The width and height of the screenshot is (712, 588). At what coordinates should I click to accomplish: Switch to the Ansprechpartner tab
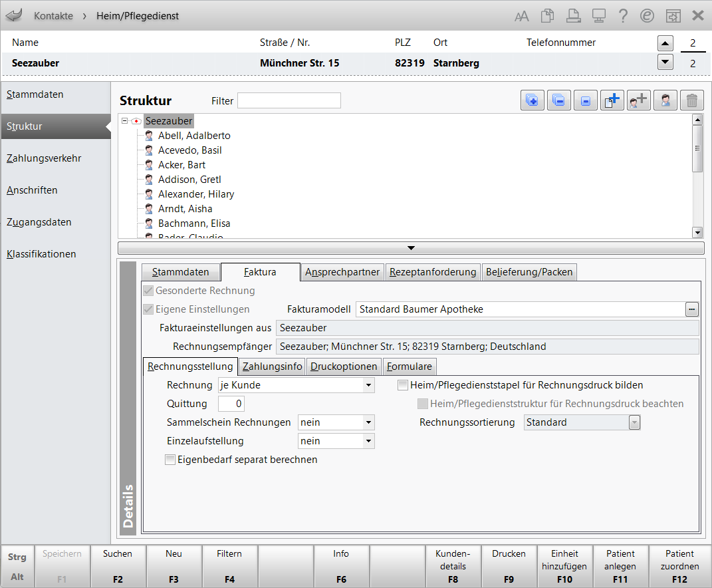(x=342, y=272)
